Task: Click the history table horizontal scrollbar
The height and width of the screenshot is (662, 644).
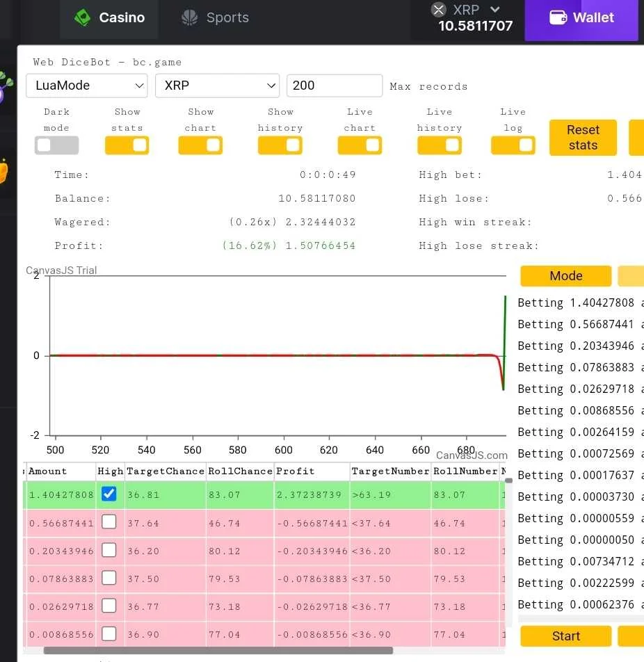Action: (218, 651)
